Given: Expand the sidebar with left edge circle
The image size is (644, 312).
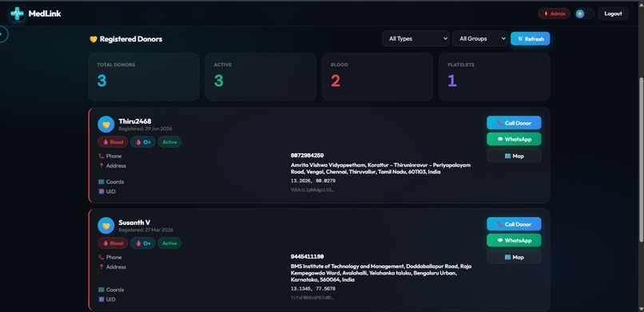Looking at the screenshot, I should (2, 34).
